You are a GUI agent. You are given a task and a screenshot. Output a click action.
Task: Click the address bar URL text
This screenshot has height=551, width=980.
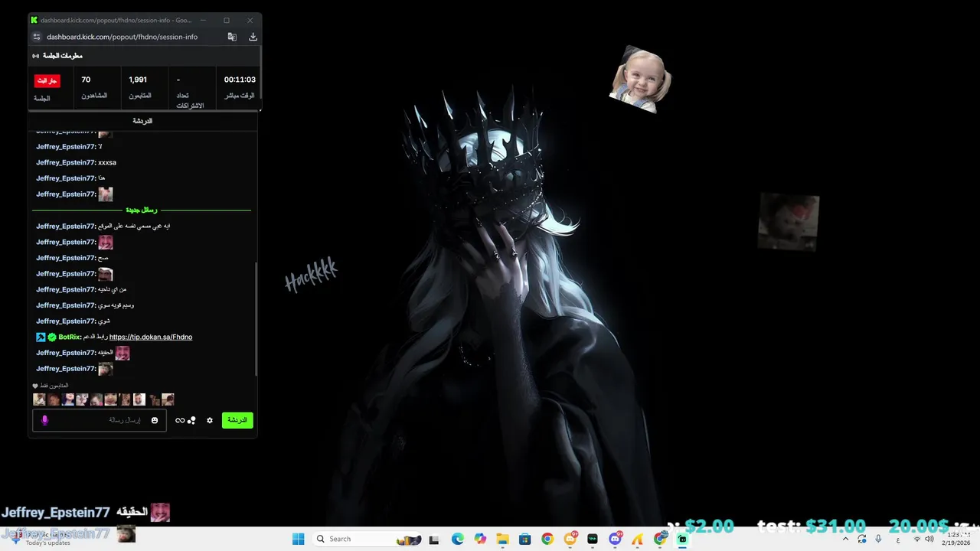tap(122, 37)
